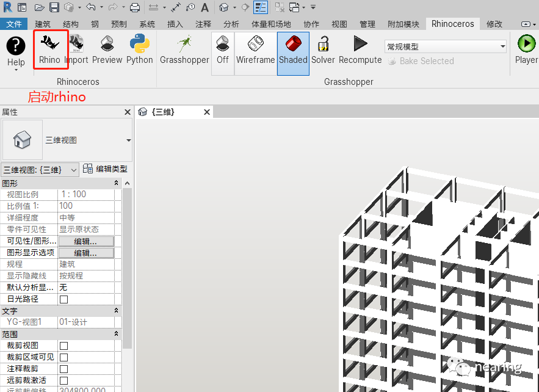This screenshot has height=392, width=539.
Task: Click the properties panel vertical scrollbar
Action: 127,268
